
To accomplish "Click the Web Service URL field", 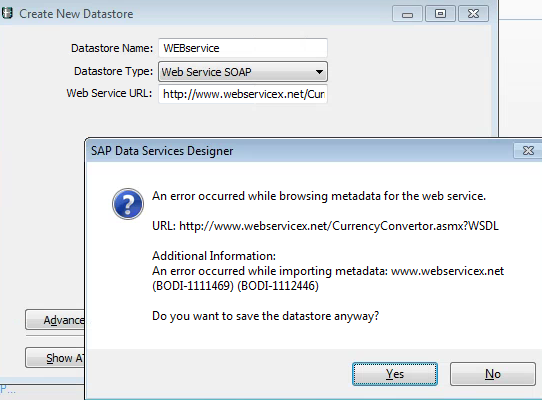I will click(x=243, y=94).
